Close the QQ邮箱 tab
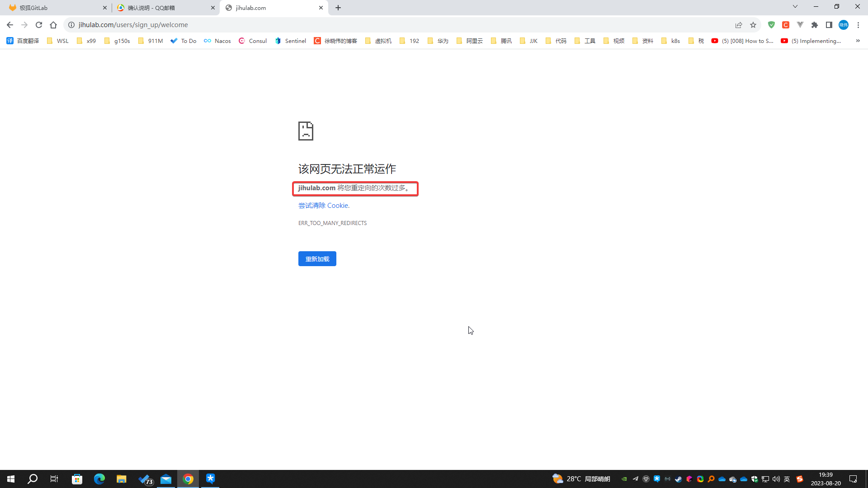Screen dimensions: 868x488 pyautogui.click(x=213, y=8)
